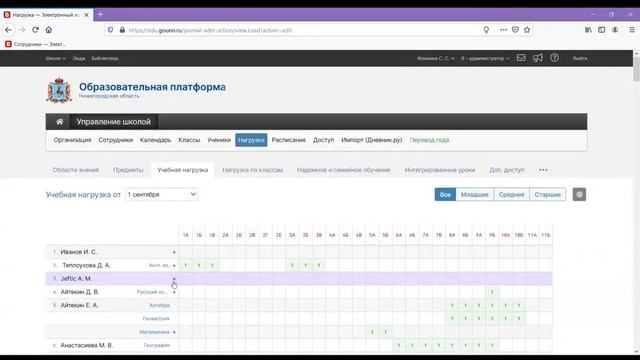This screenshot has height=360, width=640.
Task: Go back with the browser back arrow
Action: coord(8,30)
